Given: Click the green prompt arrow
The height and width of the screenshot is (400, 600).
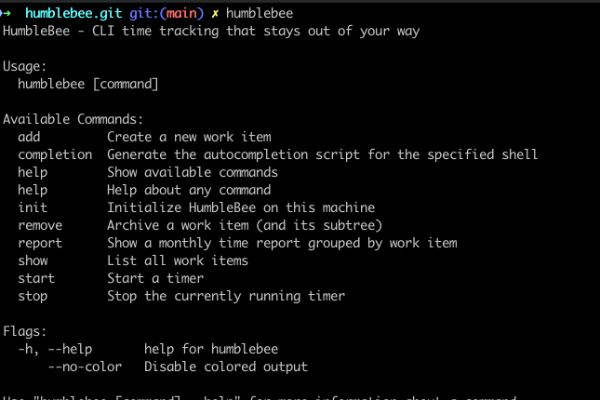Looking at the screenshot, I should tap(9, 12).
